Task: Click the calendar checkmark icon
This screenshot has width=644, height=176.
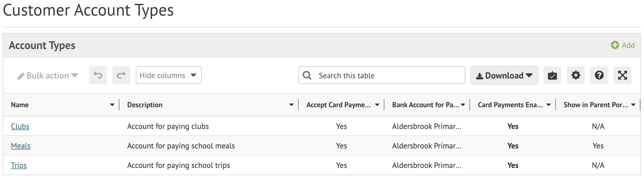Action: pyautogui.click(x=552, y=75)
